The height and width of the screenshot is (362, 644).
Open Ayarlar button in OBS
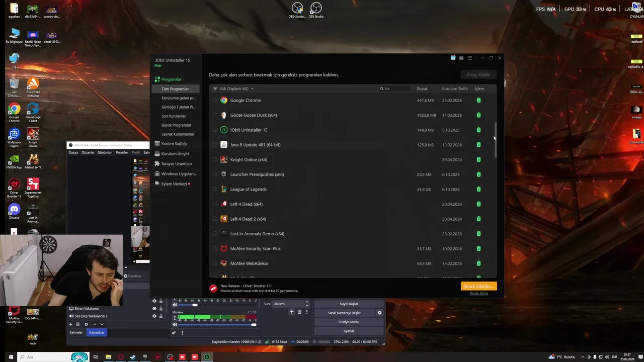point(349,331)
